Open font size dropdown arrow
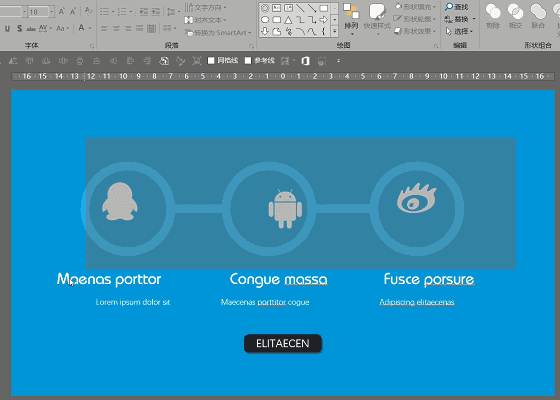The image size is (560, 400). (52, 12)
